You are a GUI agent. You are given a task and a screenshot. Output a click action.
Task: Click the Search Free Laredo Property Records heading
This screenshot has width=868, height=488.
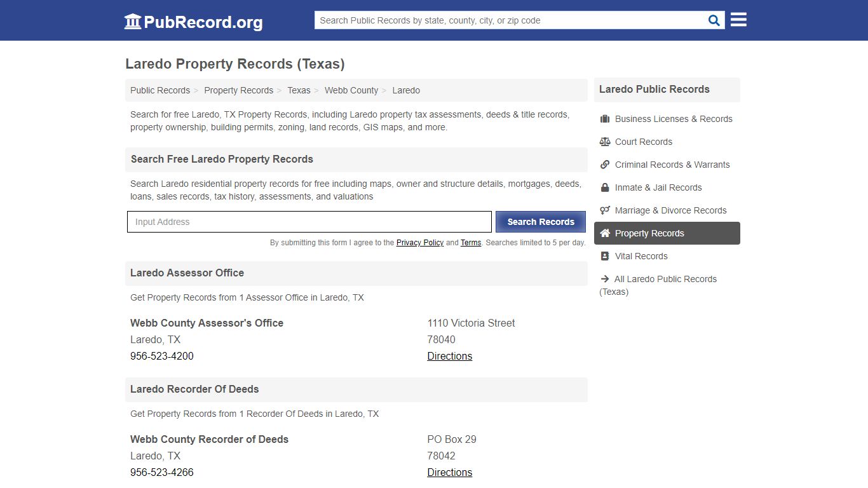tap(222, 159)
